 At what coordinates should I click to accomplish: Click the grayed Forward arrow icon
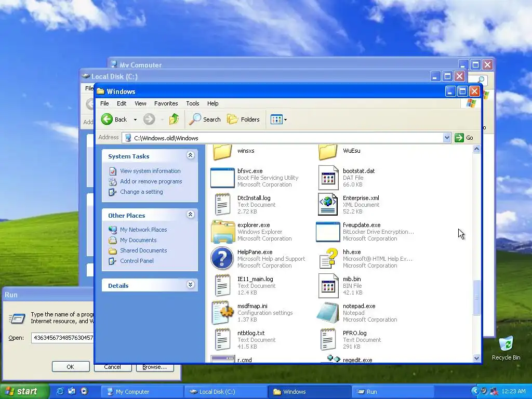coord(149,119)
